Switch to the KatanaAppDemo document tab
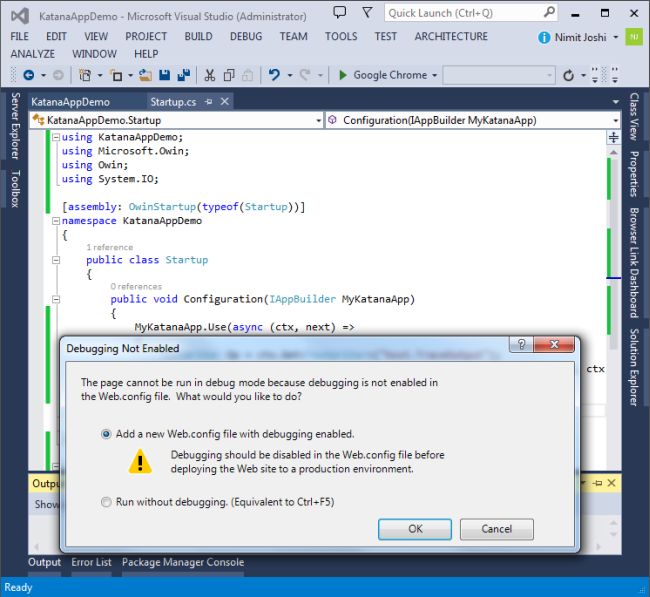The width and height of the screenshot is (650, 597). pyautogui.click(x=70, y=102)
